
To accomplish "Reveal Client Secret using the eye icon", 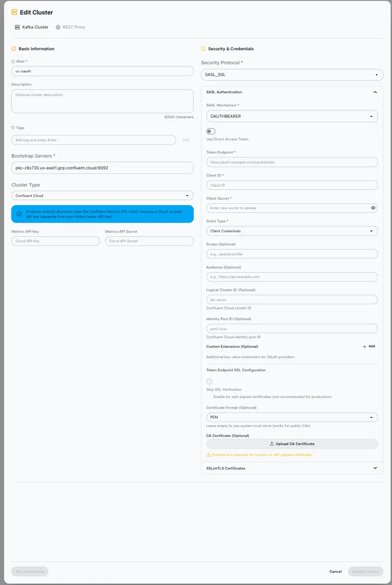I will pos(373,208).
